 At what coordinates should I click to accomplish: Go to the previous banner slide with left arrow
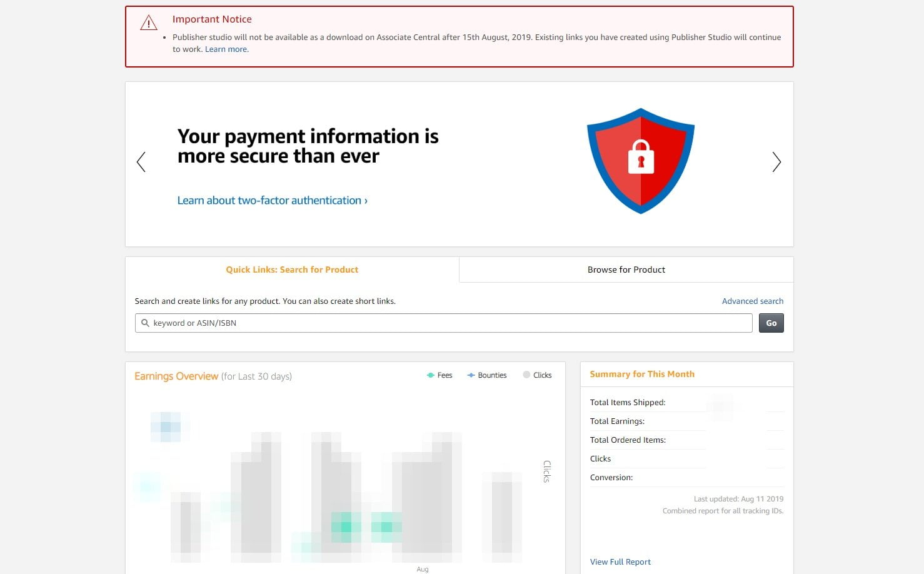[x=141, y=162]
